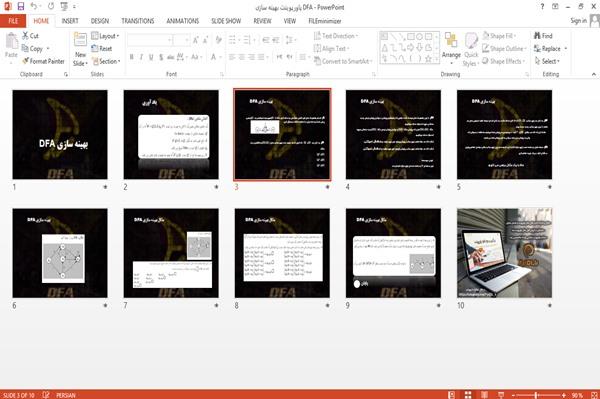Click Convert to SmartArt button

pos(342,61)
